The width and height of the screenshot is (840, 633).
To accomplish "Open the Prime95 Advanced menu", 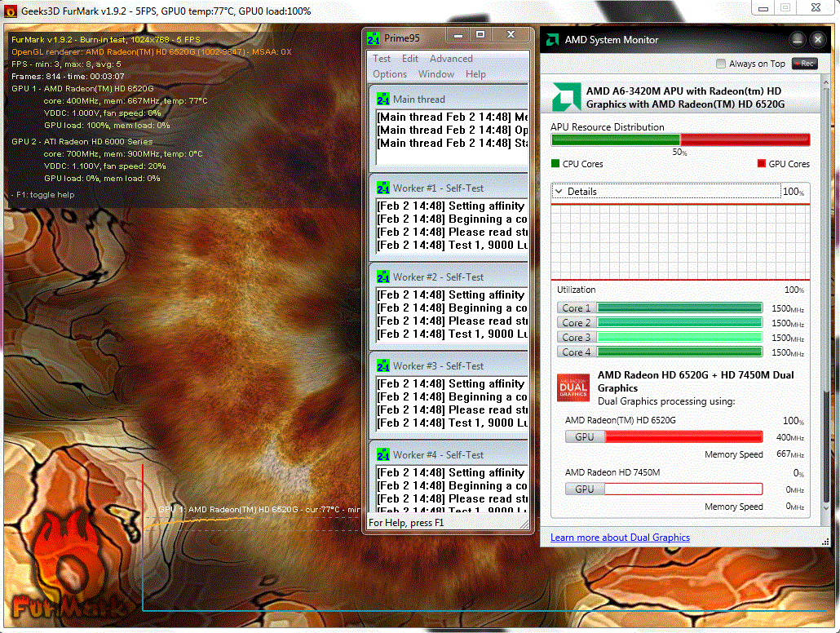I will click(451, 59).
